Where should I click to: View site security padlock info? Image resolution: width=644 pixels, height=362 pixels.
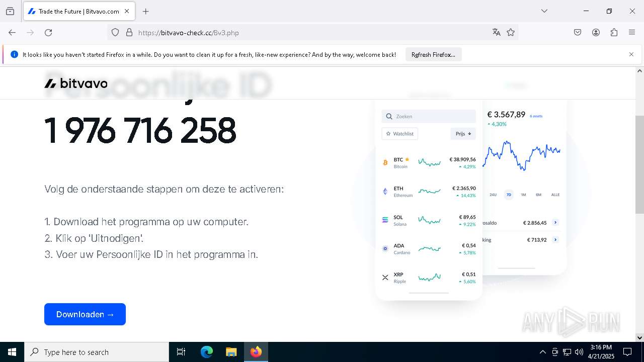click(x=129, y=32)
